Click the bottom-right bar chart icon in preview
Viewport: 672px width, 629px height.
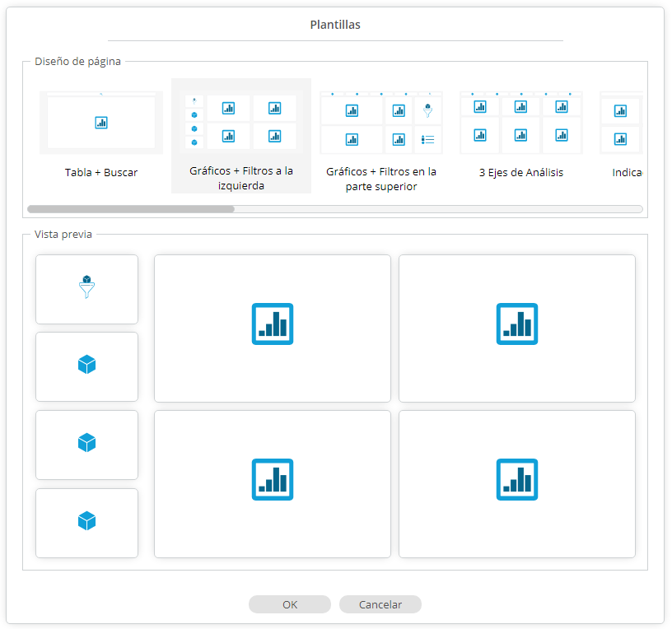(517, 479)
